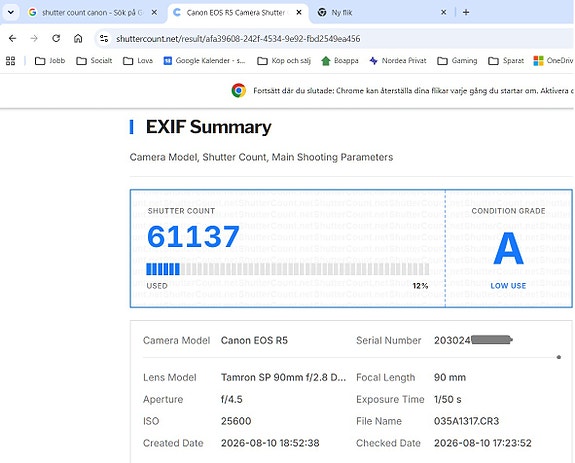Image resolution: width=575 pixels, height=463 pixels.
Task: Open the Boappa bookmark
Action: tap(340, 61)
